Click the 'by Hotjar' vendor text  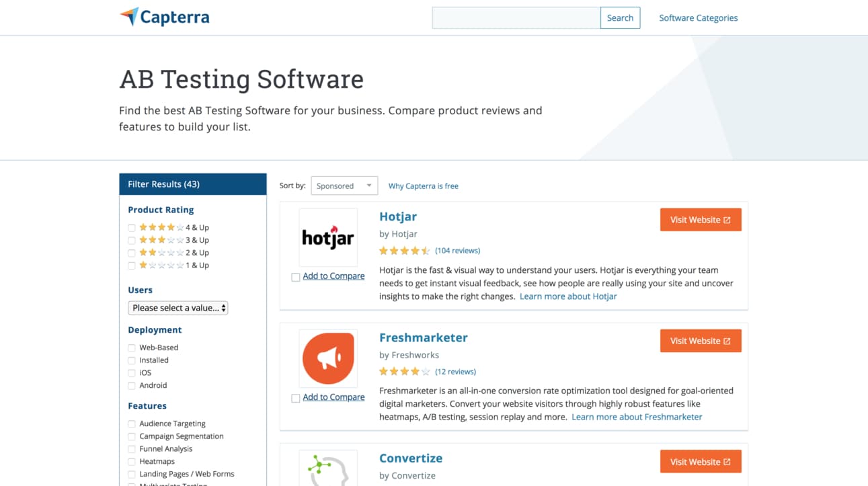pos(398,234)
